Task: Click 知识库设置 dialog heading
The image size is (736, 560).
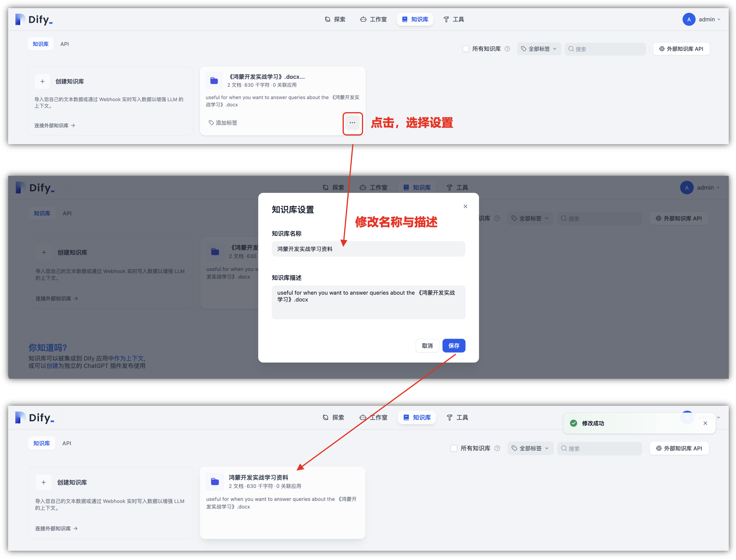Action: [x=293, y=210]
